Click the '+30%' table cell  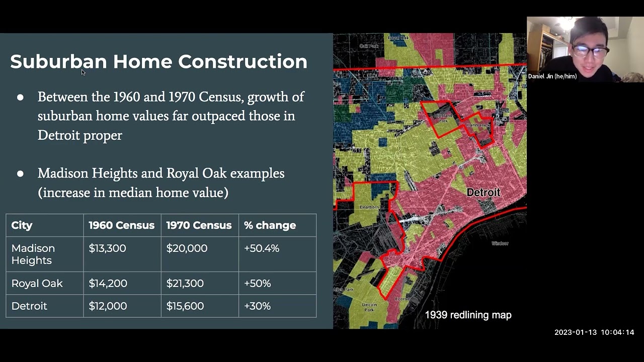click(278, 306)
